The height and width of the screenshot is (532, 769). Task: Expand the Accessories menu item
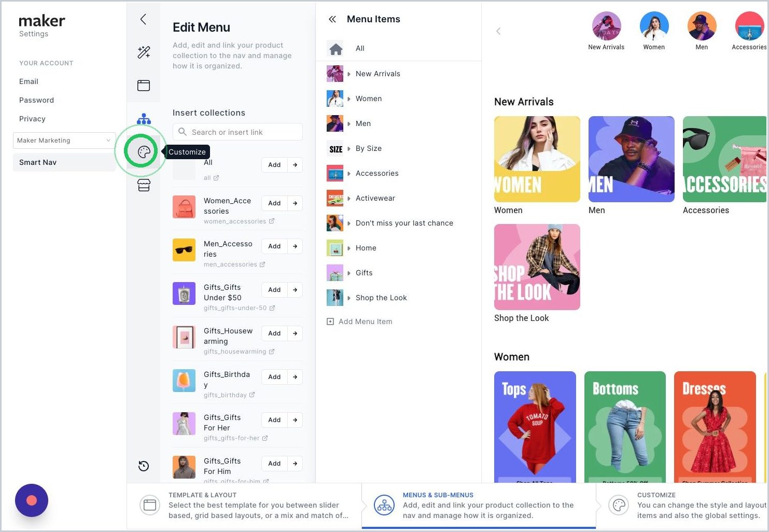(349, 174)
